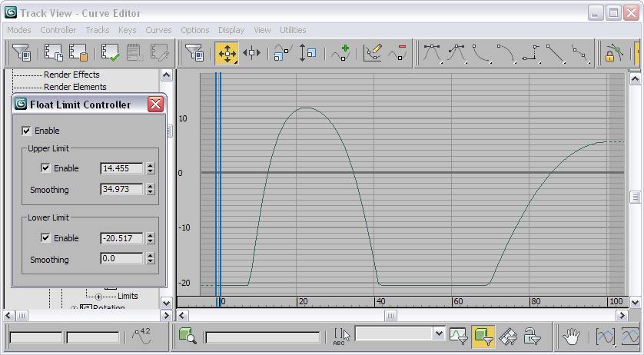Expand the Limits tree node
644x355 pixels.
click(98, 297)
